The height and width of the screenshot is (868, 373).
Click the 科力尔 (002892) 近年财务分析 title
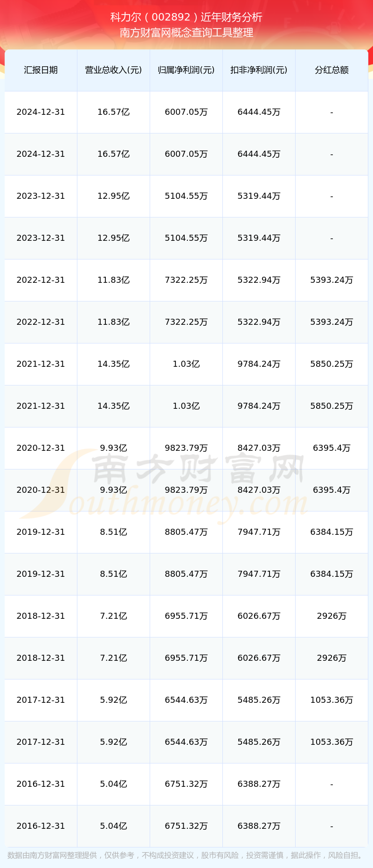pos(186,17)
